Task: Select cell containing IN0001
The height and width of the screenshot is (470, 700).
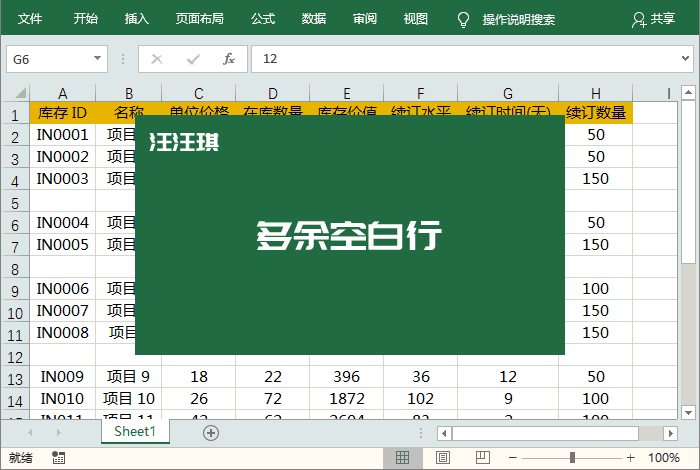Action: 62,135
